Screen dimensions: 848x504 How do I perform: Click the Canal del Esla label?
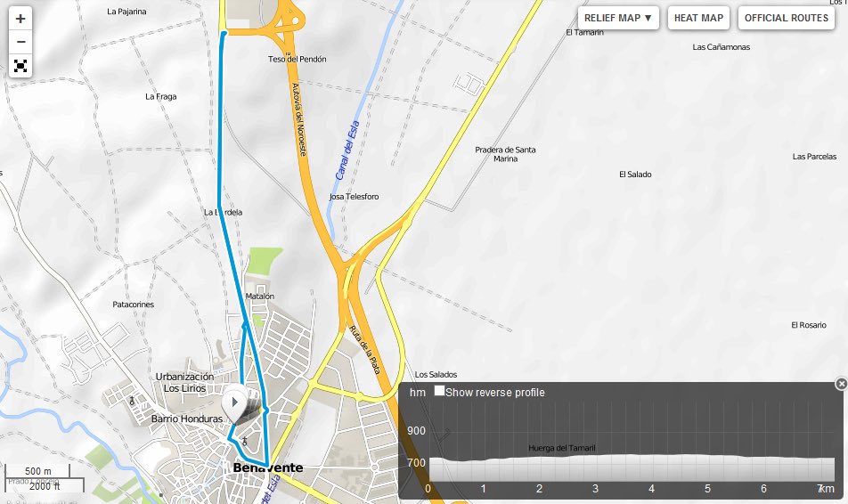point(347,150)
